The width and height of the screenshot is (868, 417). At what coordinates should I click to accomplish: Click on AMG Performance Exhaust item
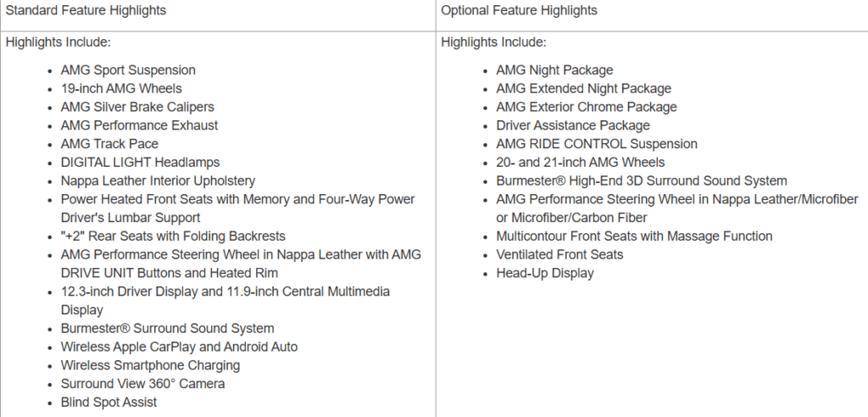(x=139, y=125)
